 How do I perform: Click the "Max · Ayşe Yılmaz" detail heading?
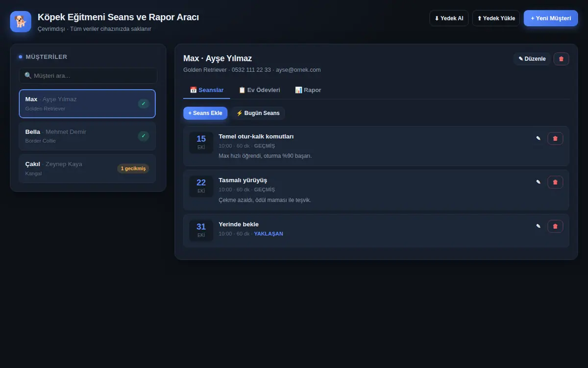coord(218,58)
